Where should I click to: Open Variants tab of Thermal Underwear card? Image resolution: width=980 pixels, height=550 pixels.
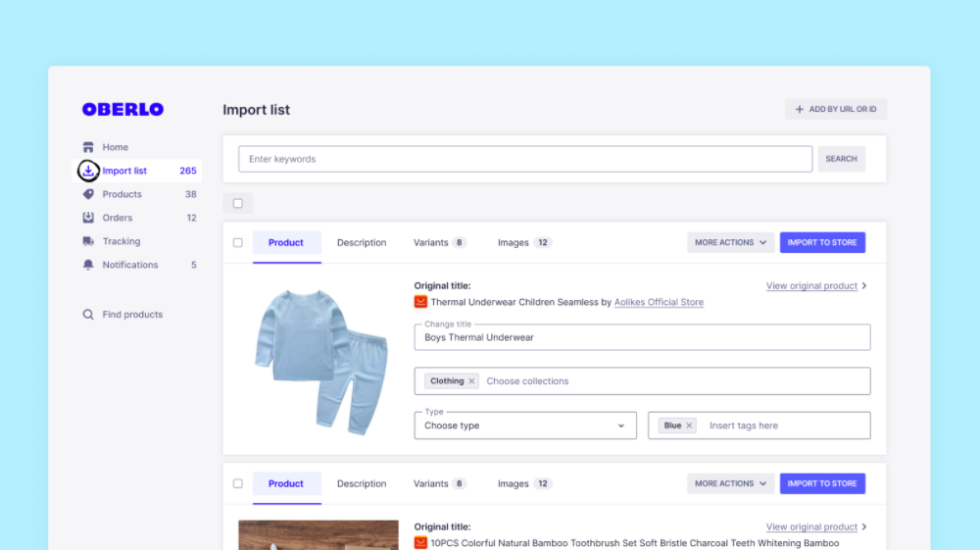pyautogui.click(x=440, y=242)
